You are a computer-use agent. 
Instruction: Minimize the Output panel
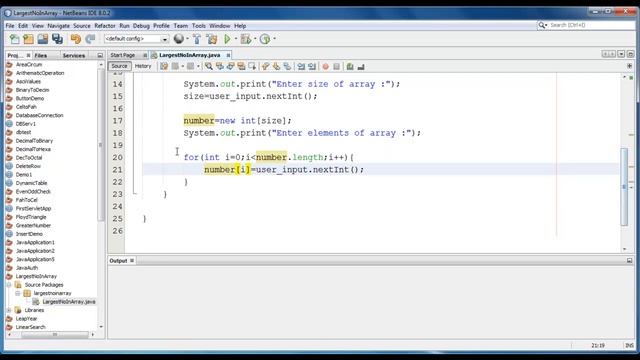(x=629, y=260)
